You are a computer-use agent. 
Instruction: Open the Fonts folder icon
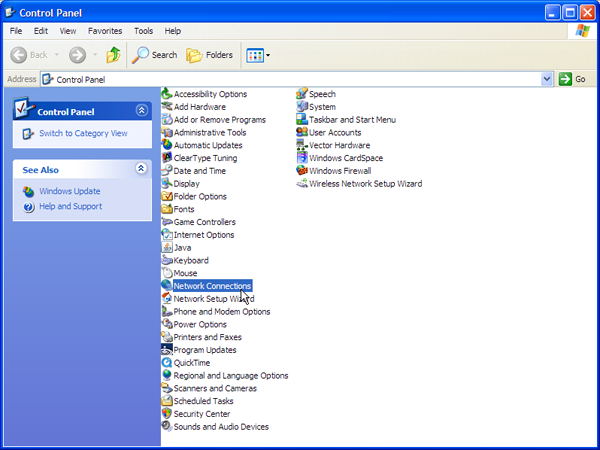(x=167, y=209)
